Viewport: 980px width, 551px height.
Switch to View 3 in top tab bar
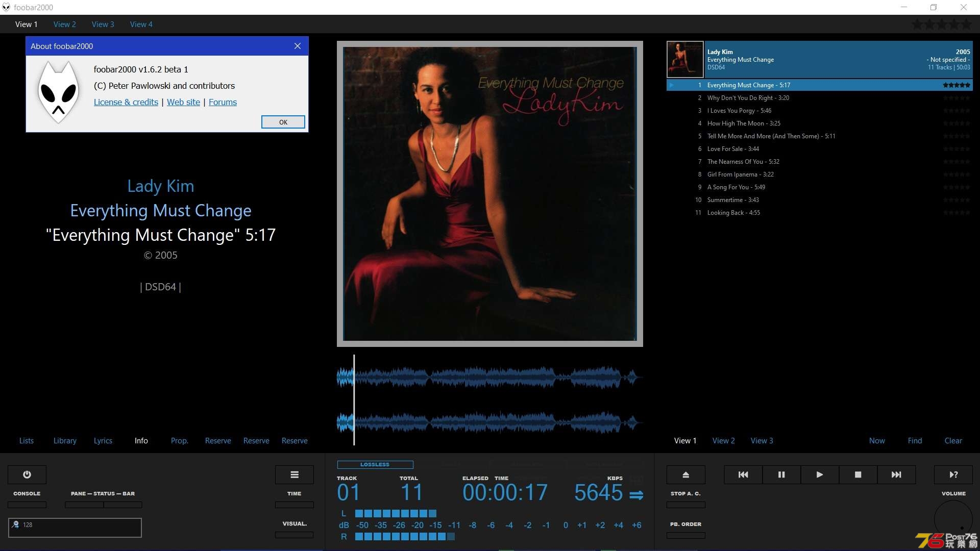click(x=103, y=24)
